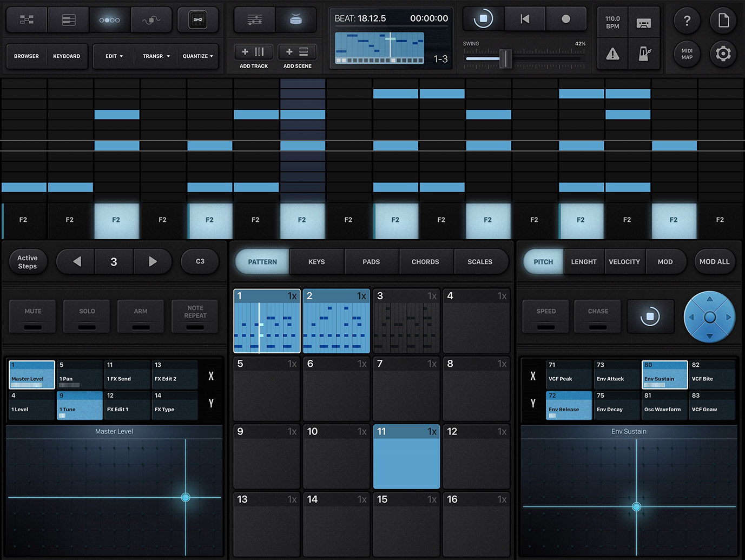
Task: Click the SWING slider handle
Action: pos(505,58)
